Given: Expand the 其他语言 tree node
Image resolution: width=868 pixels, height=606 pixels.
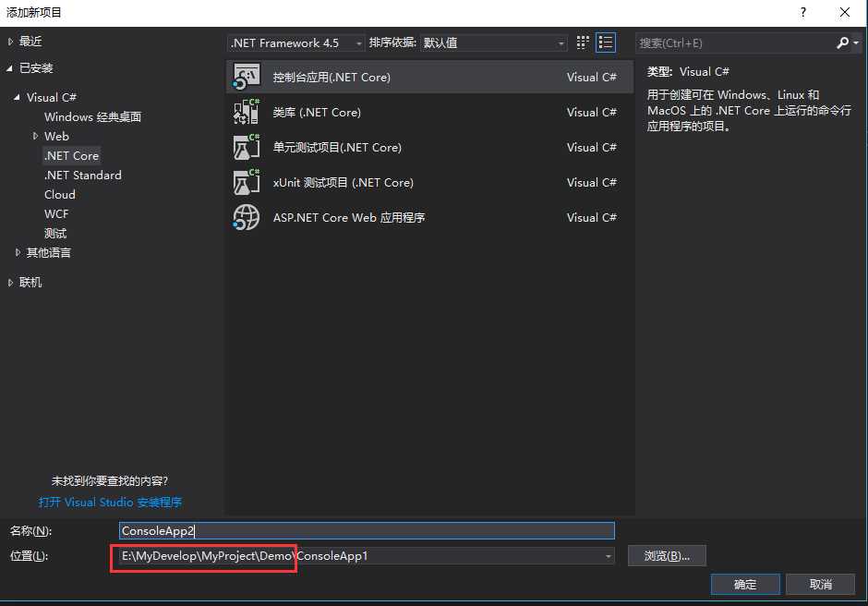Looking at the screenshot, I should [18, 252].
